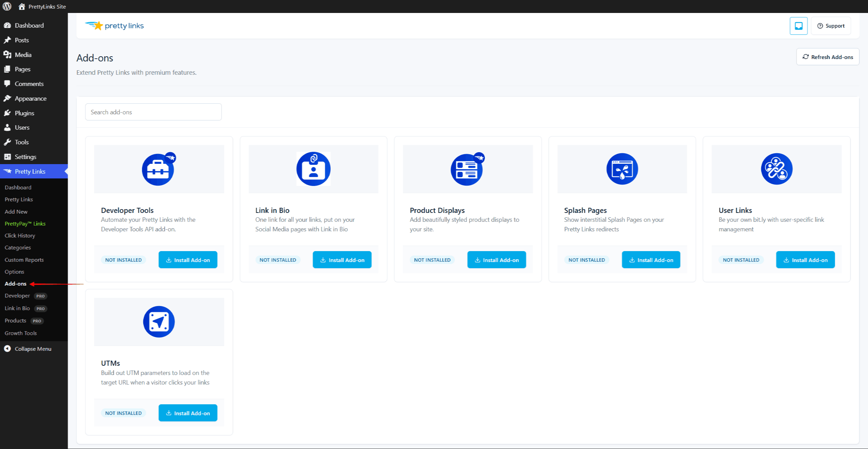Viewport: 868px width, 449px height.
Task: Open Options submenu item
Action: coord(14,272)
